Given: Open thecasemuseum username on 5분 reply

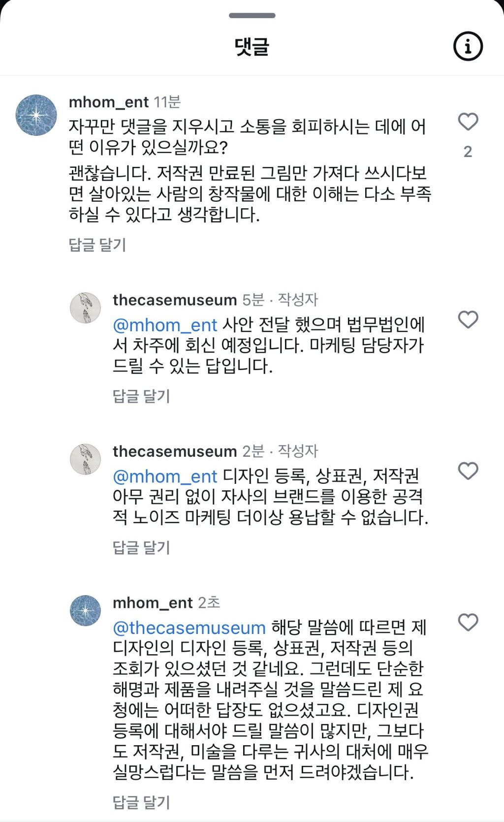Looking at the screenshot, I should (175, 300).
